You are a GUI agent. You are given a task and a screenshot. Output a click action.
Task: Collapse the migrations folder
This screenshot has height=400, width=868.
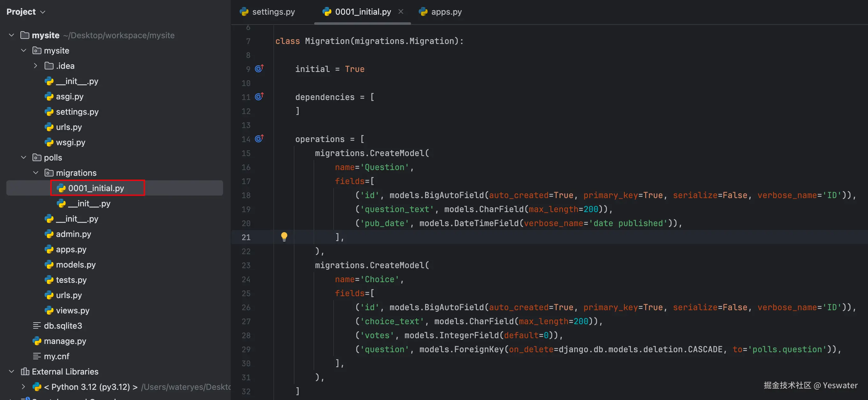pos(36,173)
